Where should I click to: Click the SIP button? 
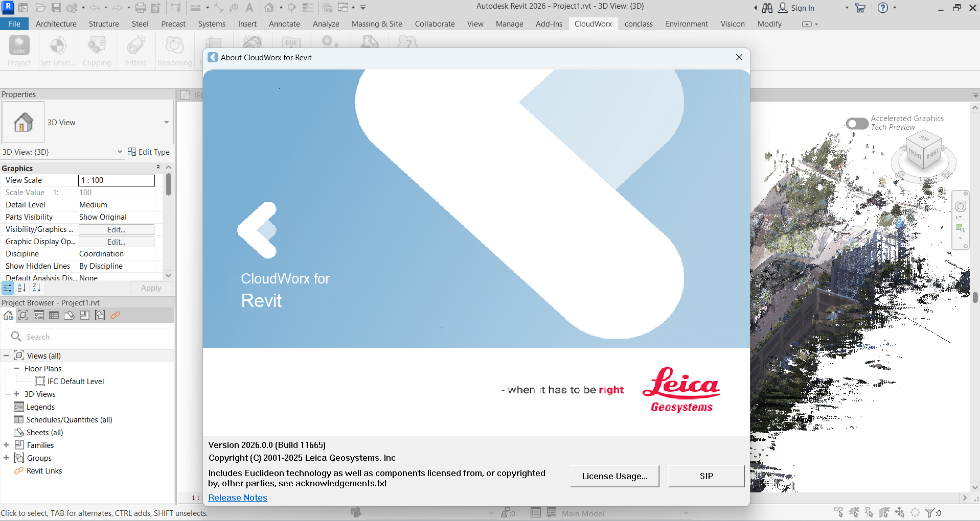click(706, 476)
